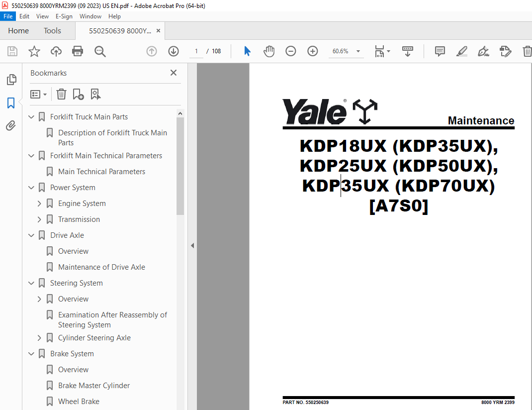This screenshot has height=410, width=532.
Task: Zoom out with the minus icon
Action: click(x=291, y=51)
